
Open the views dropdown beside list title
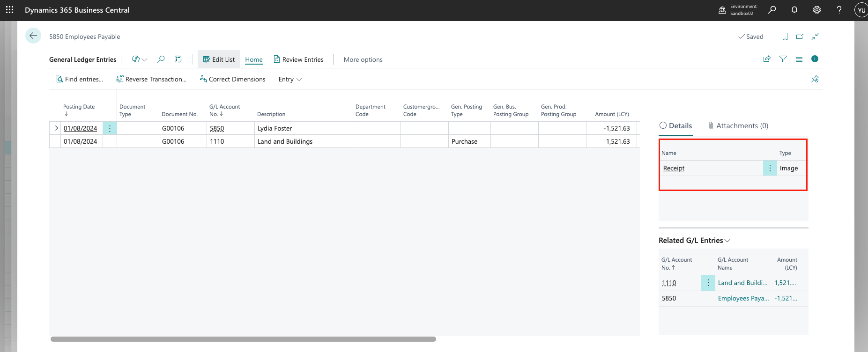point(140,59)
